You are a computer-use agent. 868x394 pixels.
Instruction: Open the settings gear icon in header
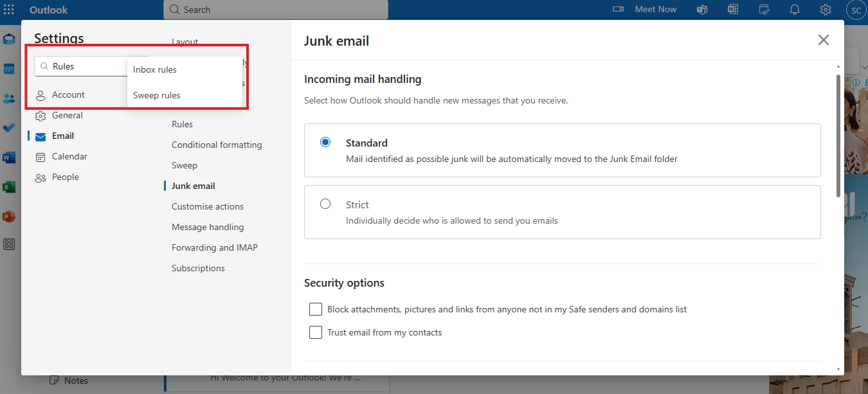click(x=826, y=10)
